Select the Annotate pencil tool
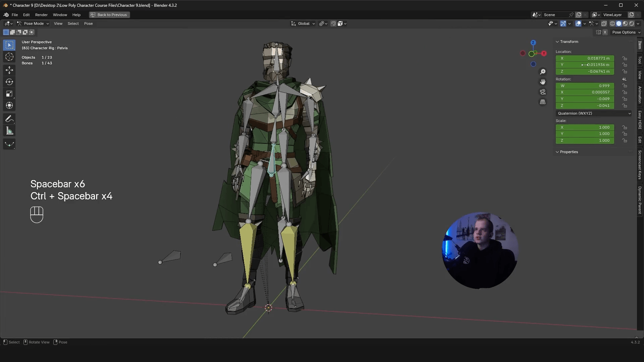Screen dimensions: 644x362 click(x=9, y=119)
